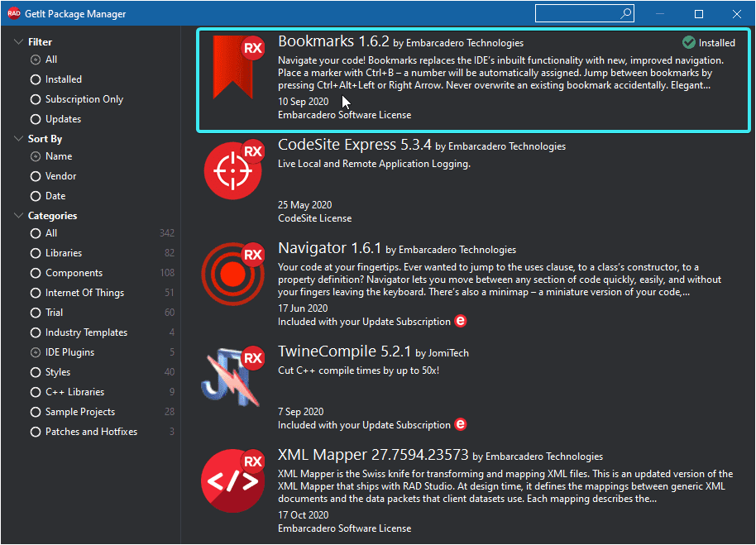756x545 pixels.
Task: Click the CodeSite Express crosshair icon
Action: 233,170
